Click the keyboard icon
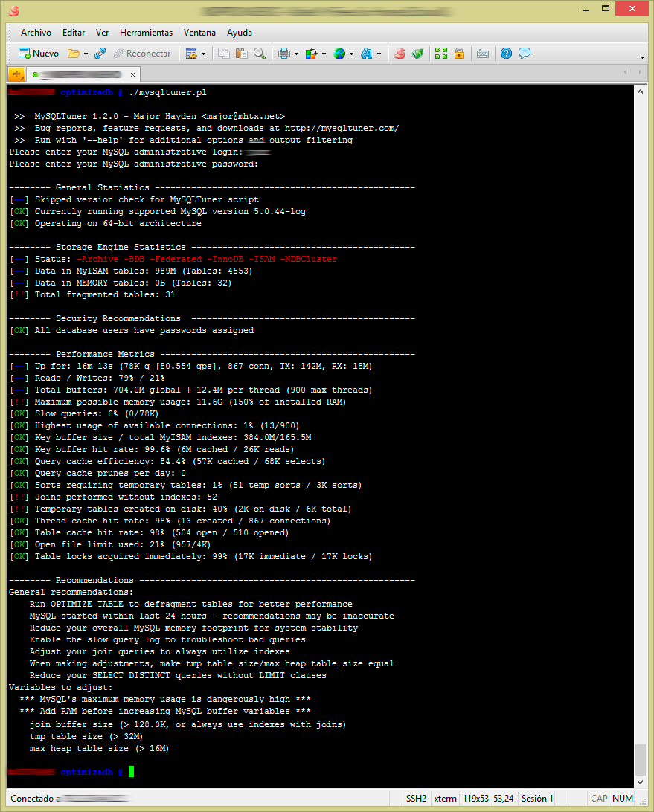The width and height of the screenshot is (654, 812). [x=483, y=54]
